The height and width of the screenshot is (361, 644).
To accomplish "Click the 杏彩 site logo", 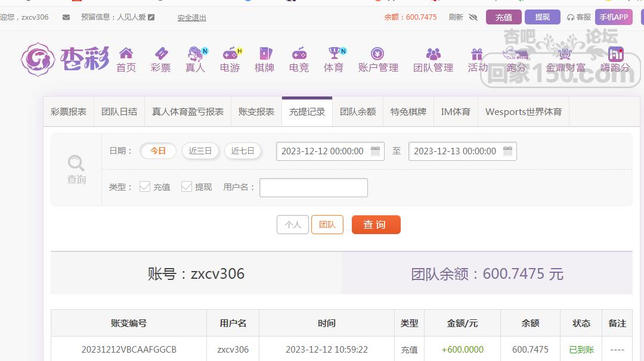I will point(65,59).
